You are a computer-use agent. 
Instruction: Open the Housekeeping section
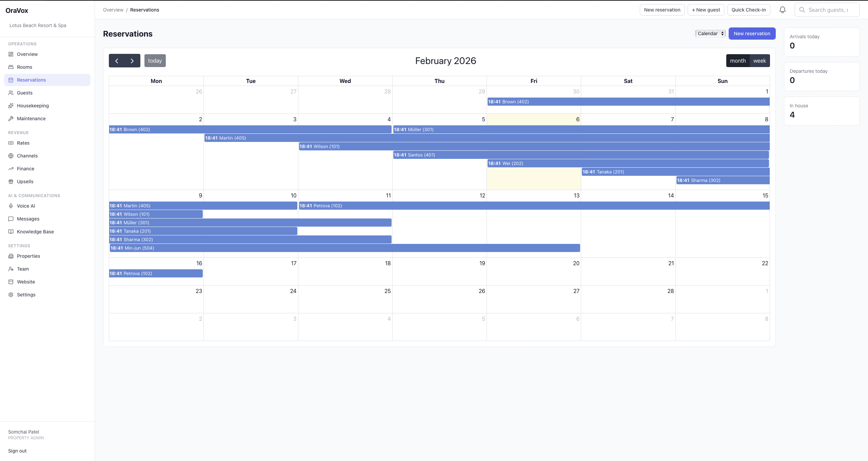pos(33,105)
